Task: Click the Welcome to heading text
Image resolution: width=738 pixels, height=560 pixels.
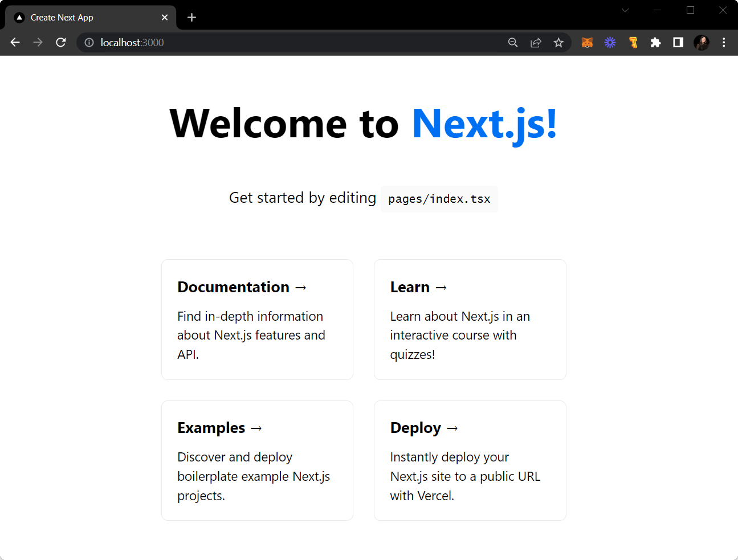Action: click(284, 124)
